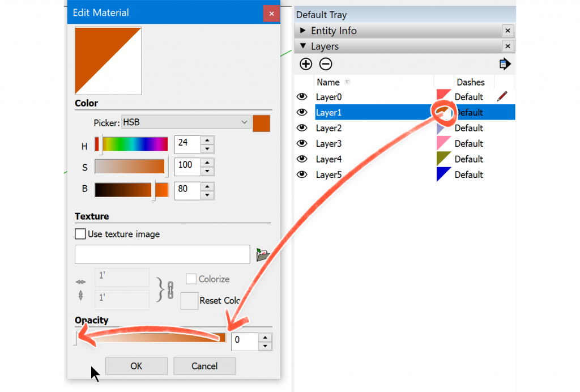
Task: Sort layers by the Name column header
Action: (329, 82)
